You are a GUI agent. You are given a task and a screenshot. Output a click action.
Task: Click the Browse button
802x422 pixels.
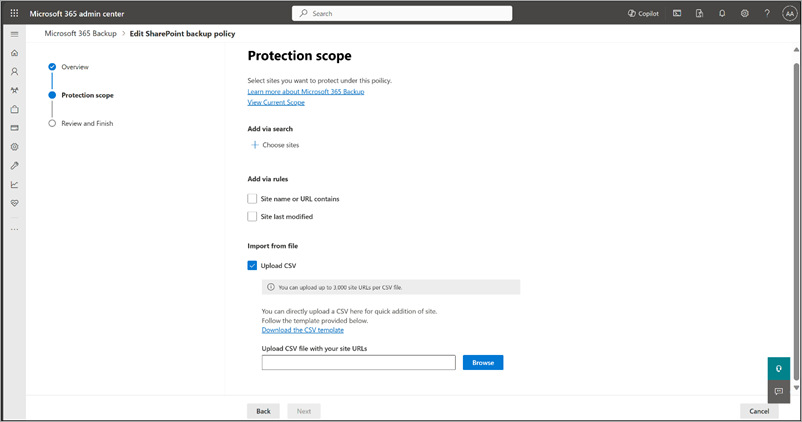(x=483, y=363)
